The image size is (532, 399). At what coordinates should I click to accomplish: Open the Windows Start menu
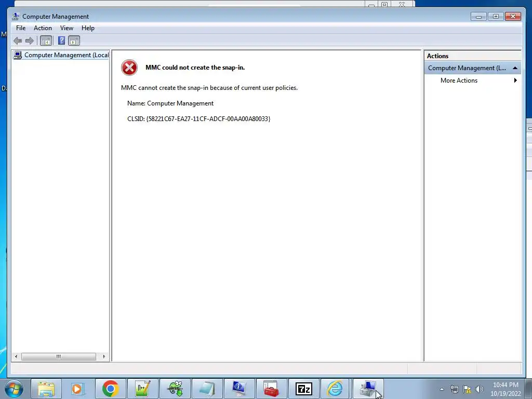tap(14, 389)
